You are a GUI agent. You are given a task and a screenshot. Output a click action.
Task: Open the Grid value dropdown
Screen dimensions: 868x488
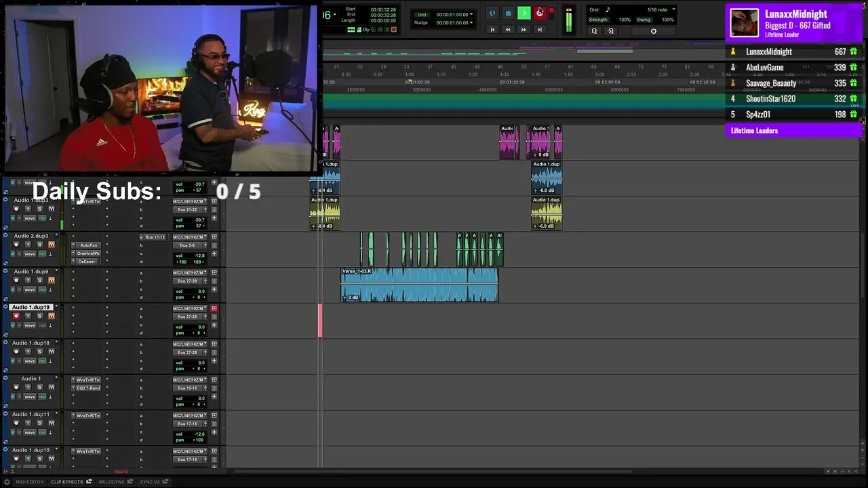coord(471,14)
